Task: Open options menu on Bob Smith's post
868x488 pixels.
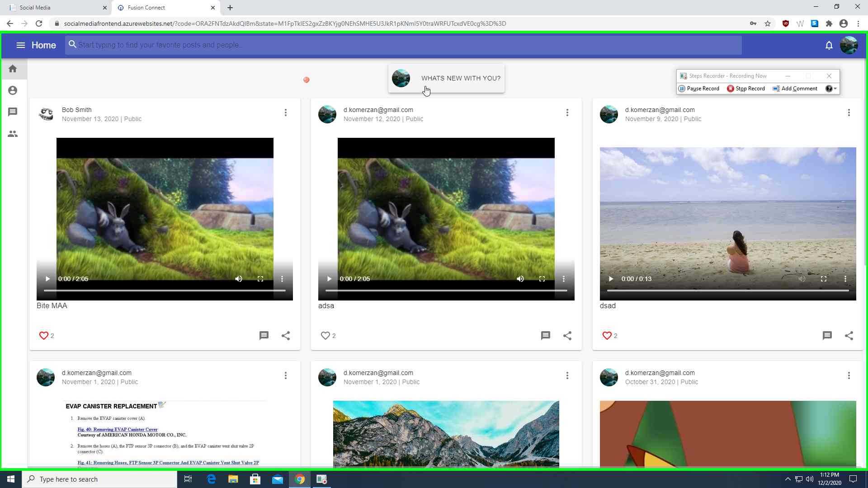Action: (286, 113)
